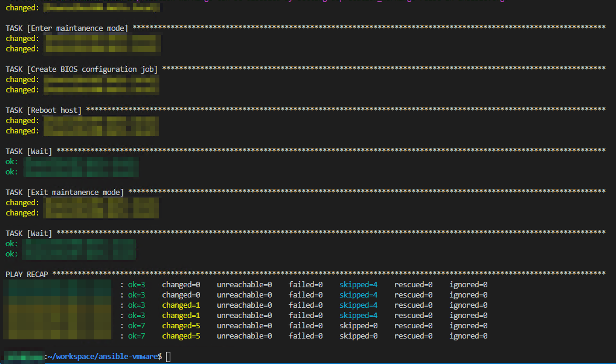
Task: Click the TASK [Reboot host] header
Action: click(x=43, y=110)
